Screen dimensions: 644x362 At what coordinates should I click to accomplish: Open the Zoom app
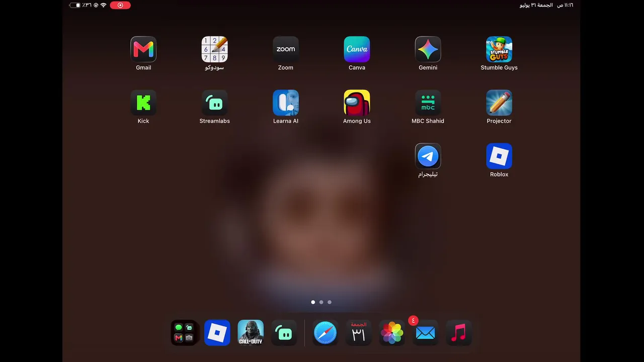pos(286,49)
